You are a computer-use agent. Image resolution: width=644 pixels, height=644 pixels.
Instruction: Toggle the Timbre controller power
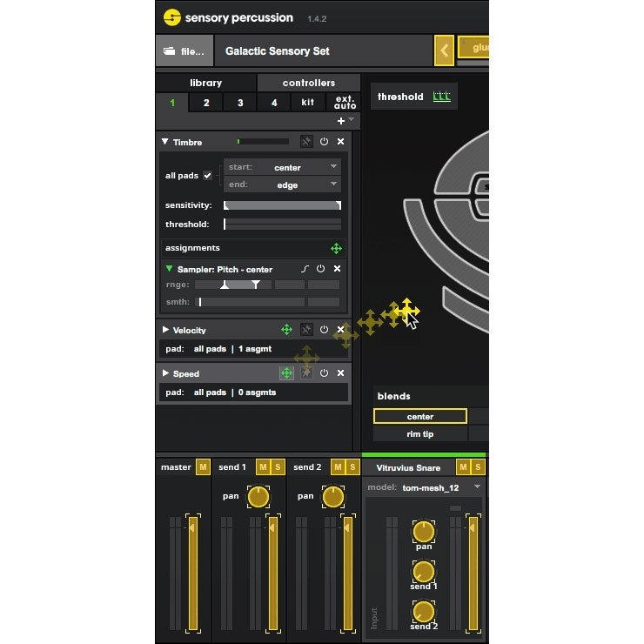(x=324, y=142)
